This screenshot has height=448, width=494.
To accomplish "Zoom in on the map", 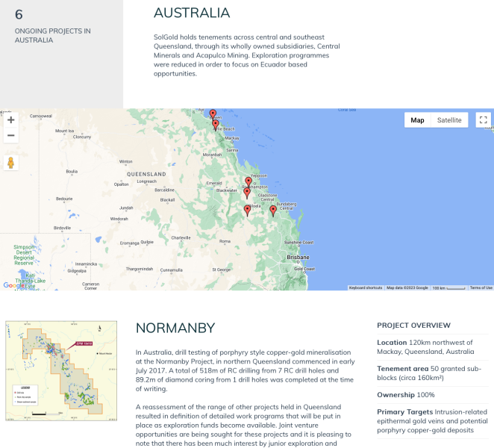I will click(x=11, y=120).
